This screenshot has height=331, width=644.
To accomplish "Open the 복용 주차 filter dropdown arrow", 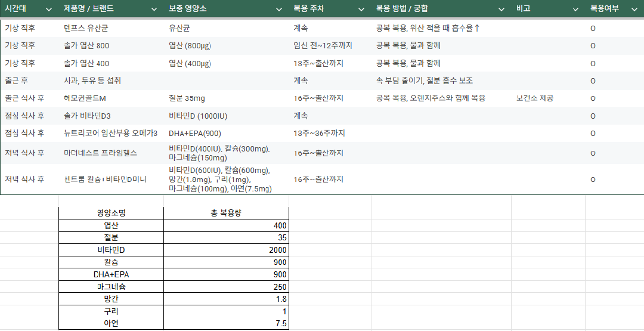I will click(x=361, y=10).
